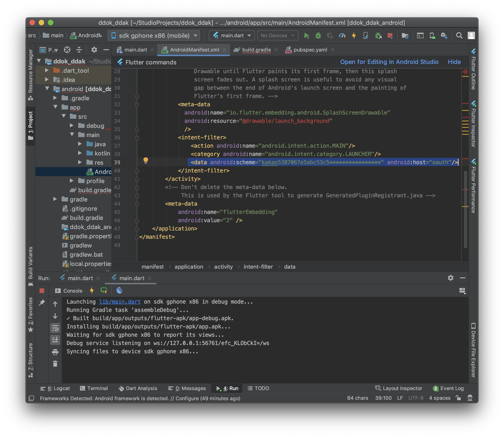Open the sdk gphone x86 device dropdown
This screenshot has height=437, width=504.
(x=154, y=36)
